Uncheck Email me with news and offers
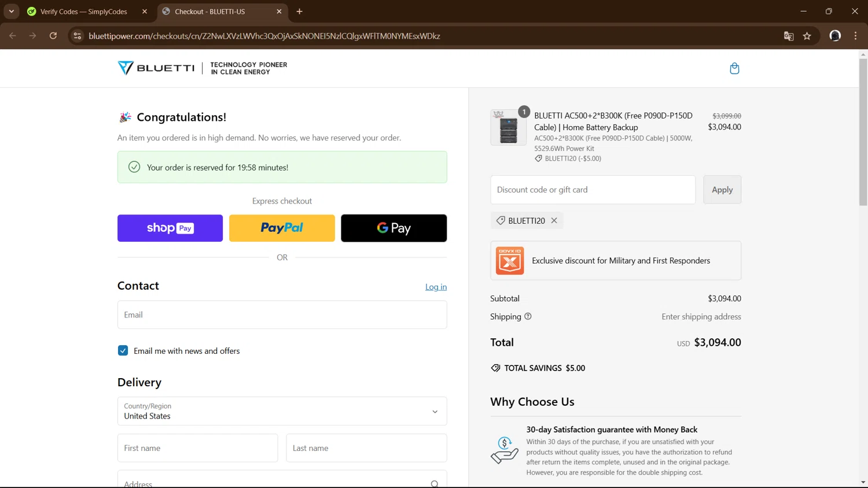Viewport: 868px width, 488px height. click(123, 351)
